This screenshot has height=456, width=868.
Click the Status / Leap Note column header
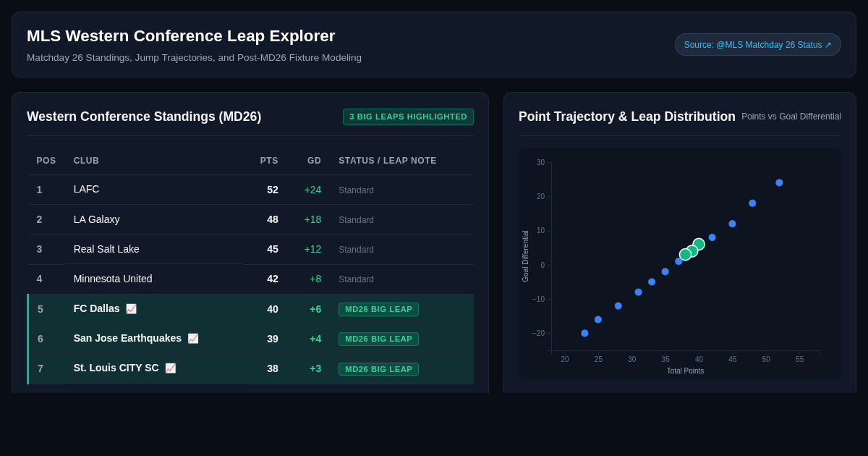click(388, 161)
